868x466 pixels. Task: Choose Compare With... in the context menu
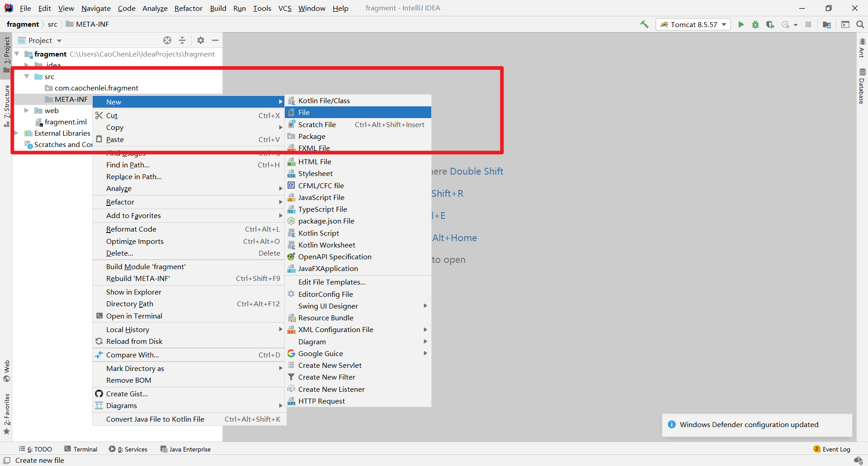(189, 355)
